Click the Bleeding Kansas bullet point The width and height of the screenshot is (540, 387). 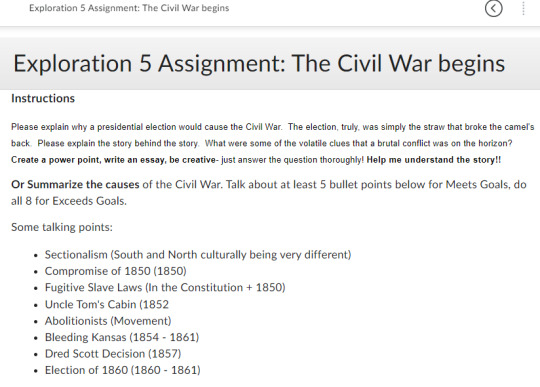tap(122, 337)
